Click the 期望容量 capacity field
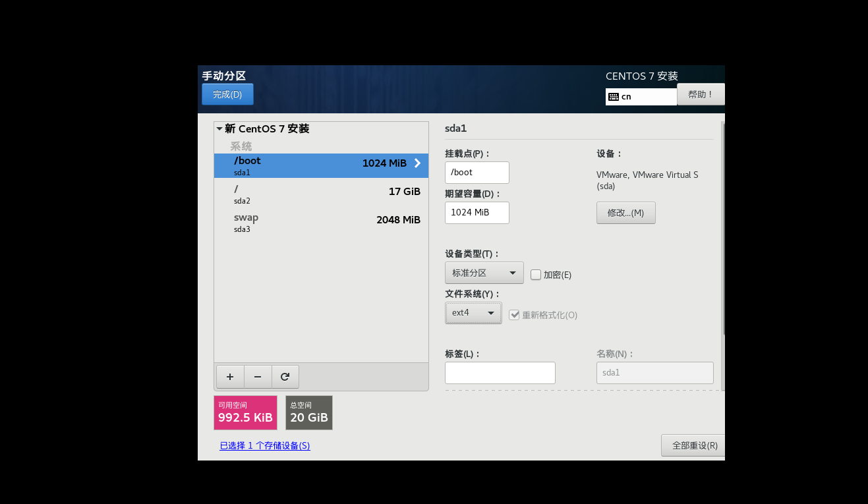Image resolution: width=868 pixels, height=504 pixels. [477, 212]
